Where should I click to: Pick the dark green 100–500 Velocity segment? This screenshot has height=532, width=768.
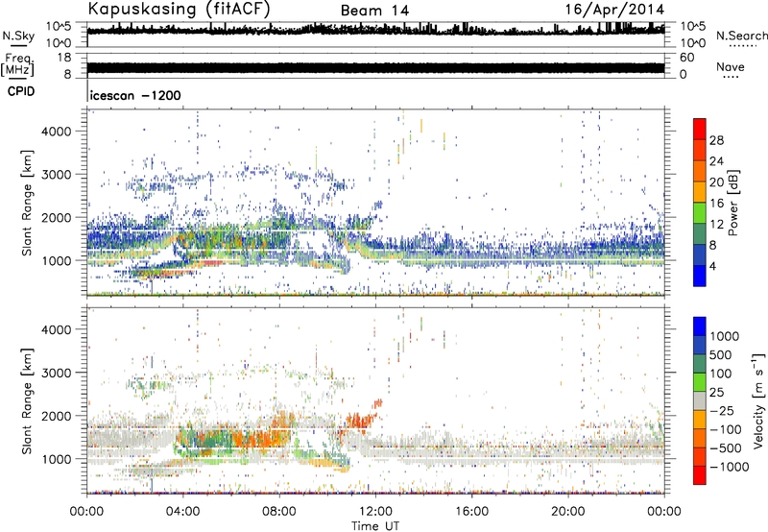(x=700, y=364)
